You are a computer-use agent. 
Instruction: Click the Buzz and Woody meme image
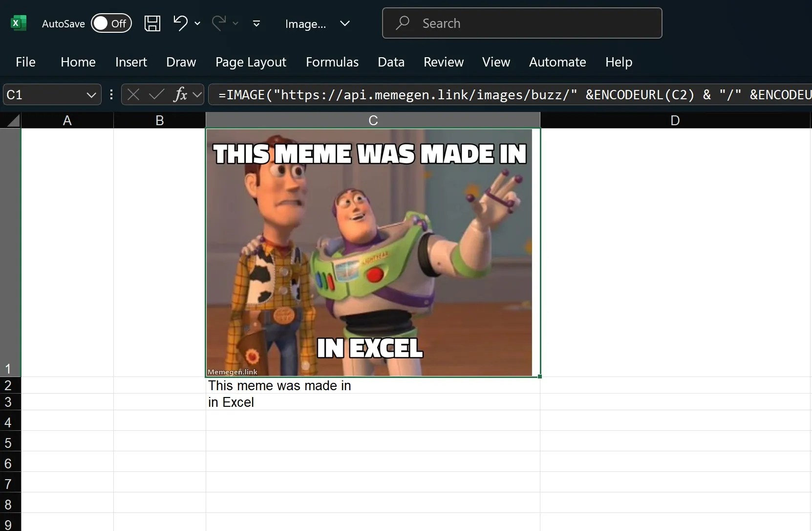click(369, 253)
